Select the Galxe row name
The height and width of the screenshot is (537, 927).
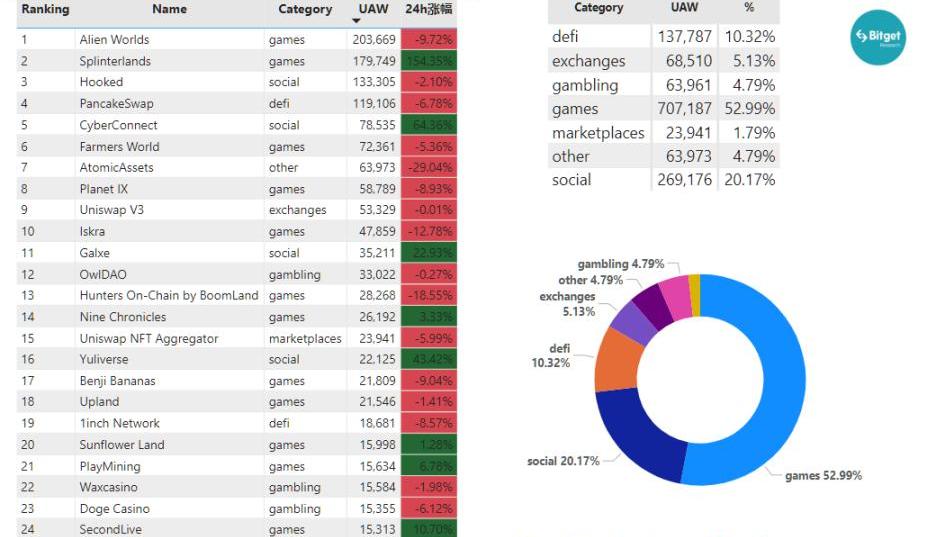click(95, 253)
